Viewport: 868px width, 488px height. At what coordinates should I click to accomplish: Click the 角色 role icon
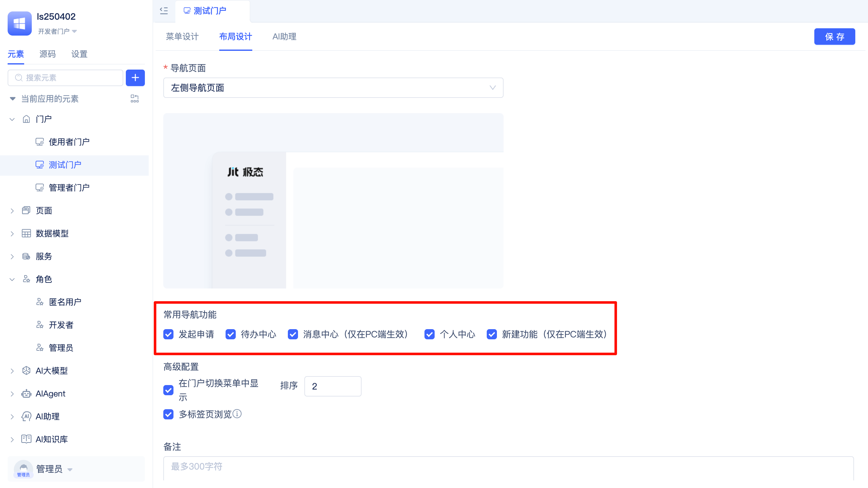click(26, 279)
